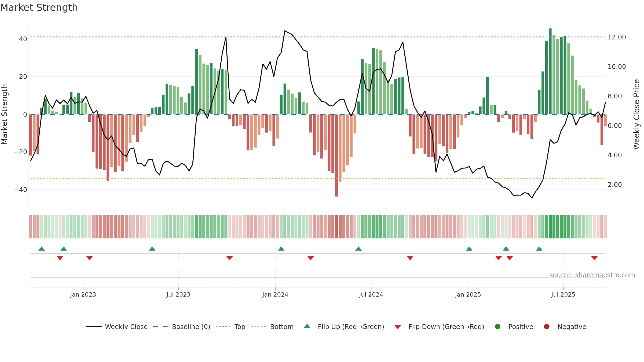Toggle the Top legend label
This screenshot has height=362, width=644.
point(240,327)
